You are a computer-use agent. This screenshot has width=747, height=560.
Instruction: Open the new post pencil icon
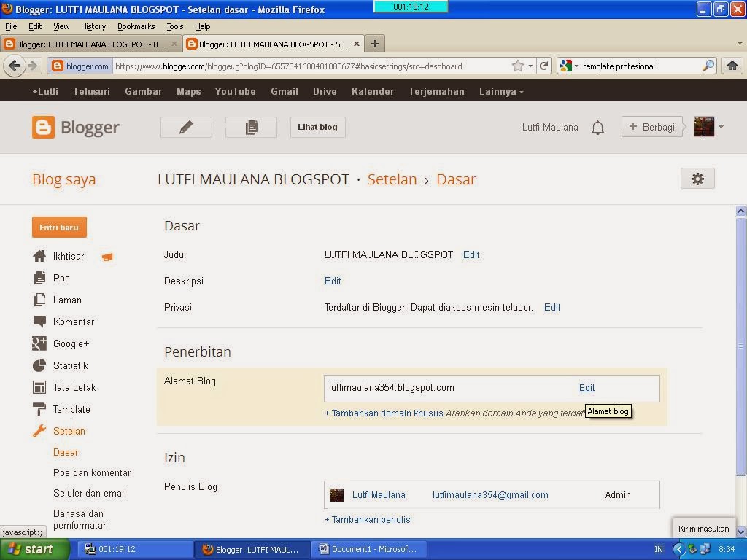point(185,127)
